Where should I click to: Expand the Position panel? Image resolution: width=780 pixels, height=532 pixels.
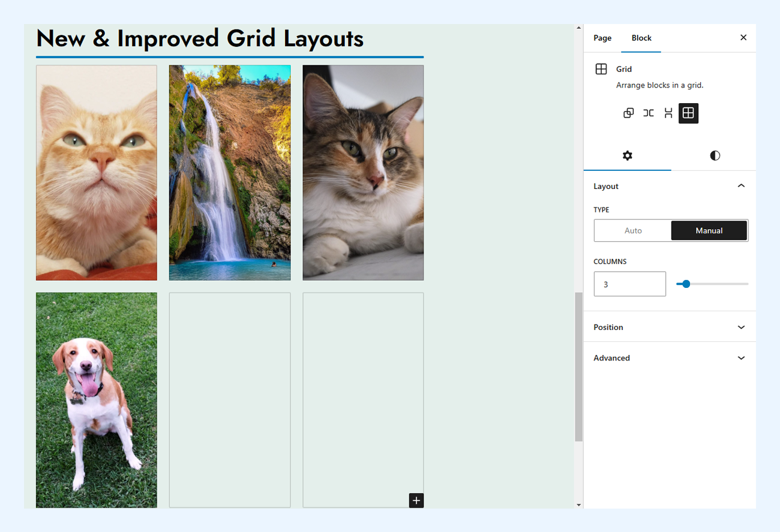(x=670, y=327)
